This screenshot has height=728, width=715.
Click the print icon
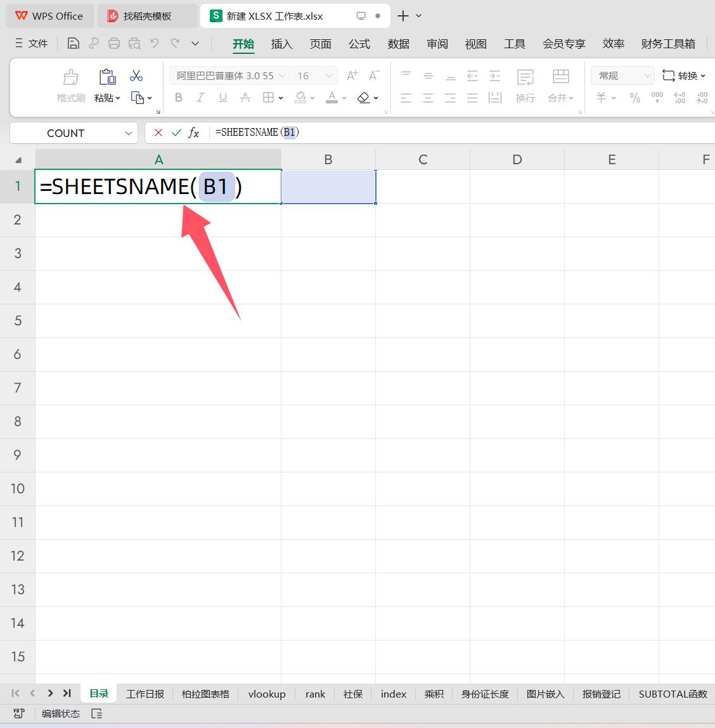coord(114,44)
